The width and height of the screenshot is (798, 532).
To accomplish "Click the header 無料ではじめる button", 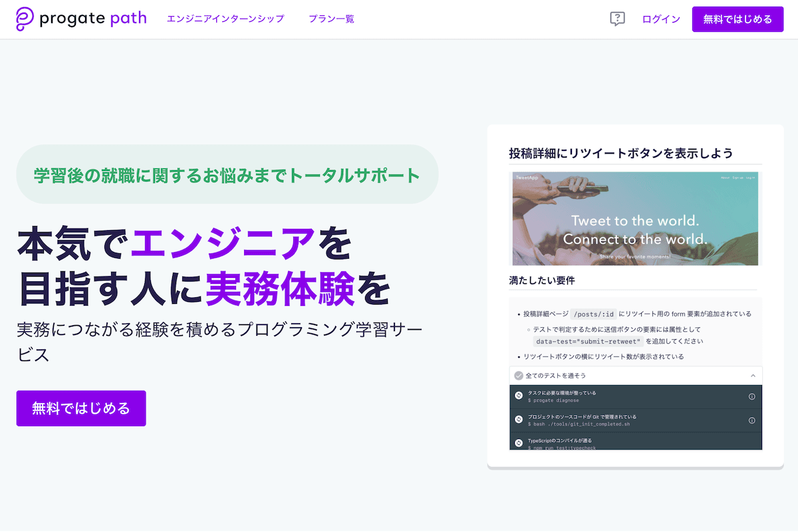I will point(738,19).
